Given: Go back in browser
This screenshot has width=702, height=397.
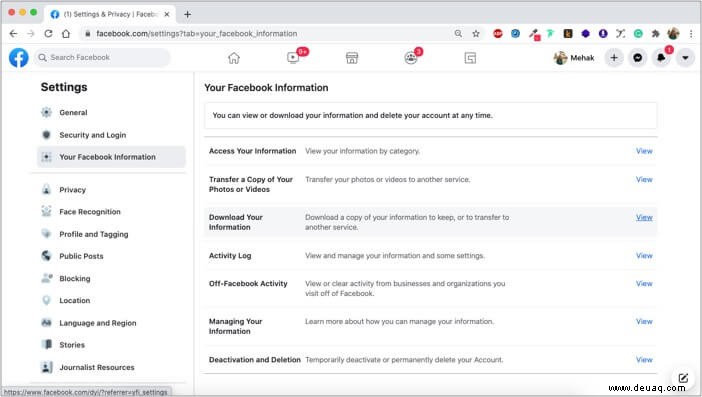Looking at the screenshot, I should click(13, 34).
